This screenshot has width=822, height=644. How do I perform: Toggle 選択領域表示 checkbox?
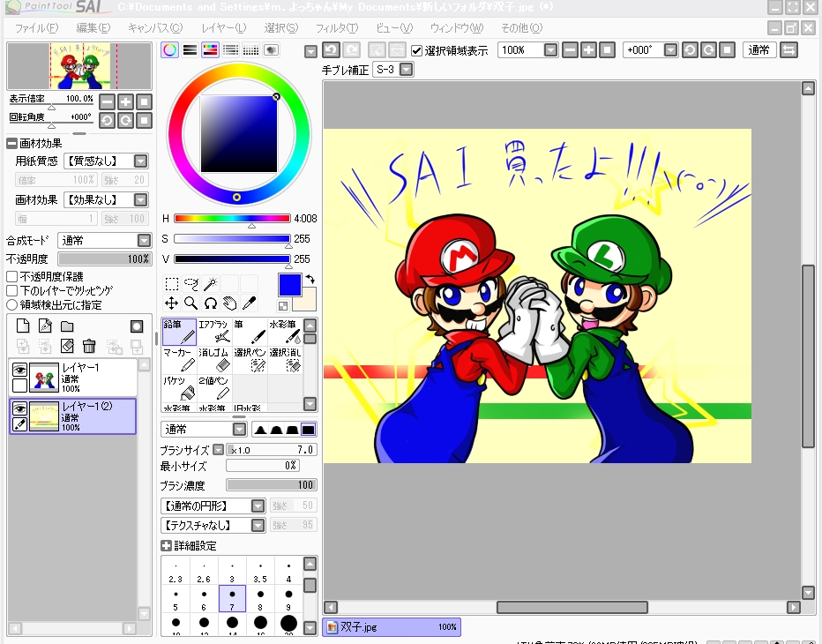(417, 50)
